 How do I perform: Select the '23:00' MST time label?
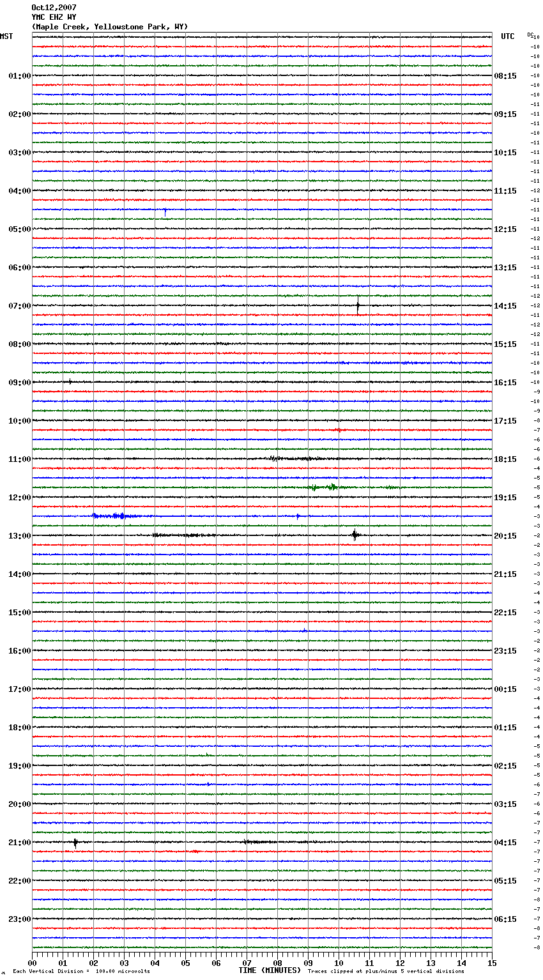coord(19,919)
